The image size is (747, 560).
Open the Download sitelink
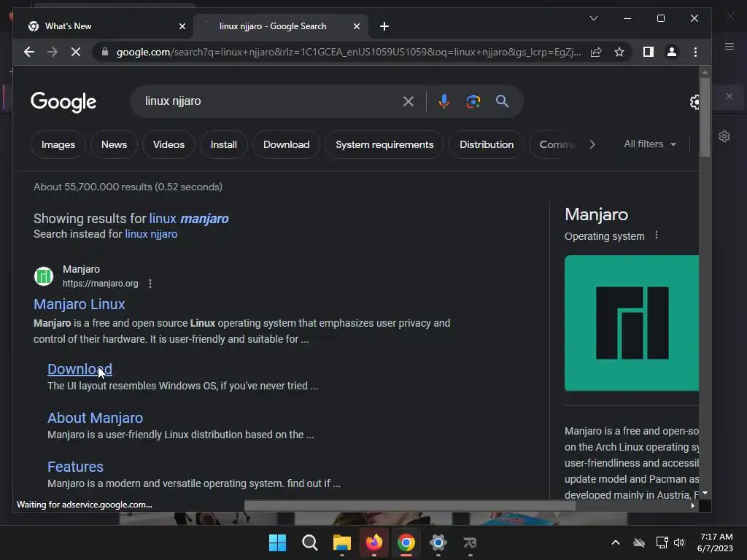tap(80, 369)
